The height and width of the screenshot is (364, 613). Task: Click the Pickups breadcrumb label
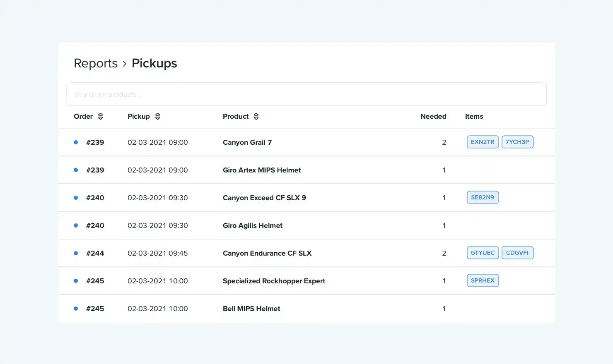[154, 63]
